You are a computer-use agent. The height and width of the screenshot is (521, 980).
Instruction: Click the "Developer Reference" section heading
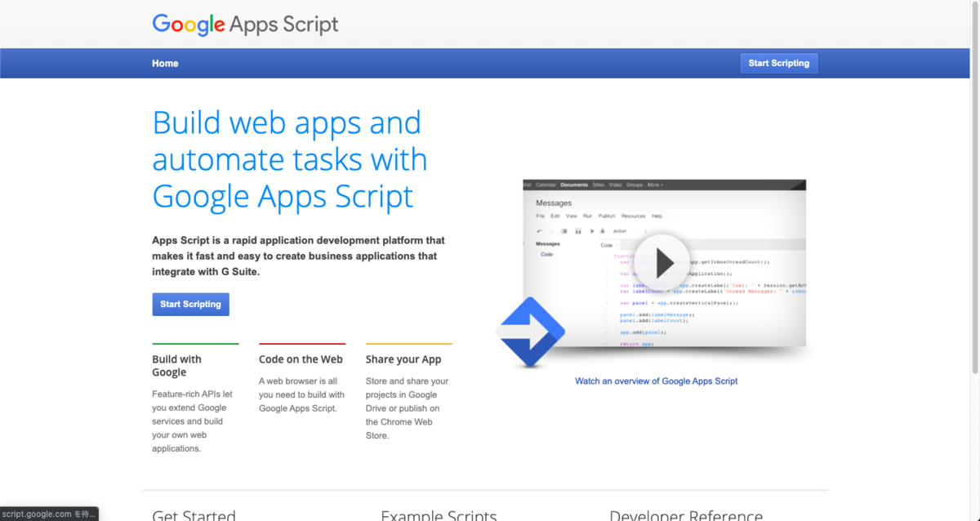pyautogui.click(x=686, y=515)
